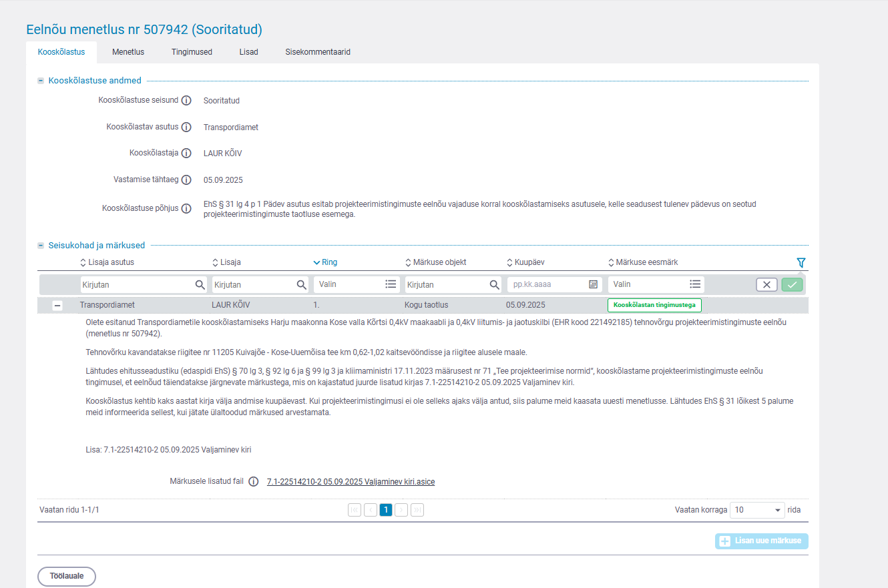Click search icon in Lisaja asutus filter

[200, 284]
